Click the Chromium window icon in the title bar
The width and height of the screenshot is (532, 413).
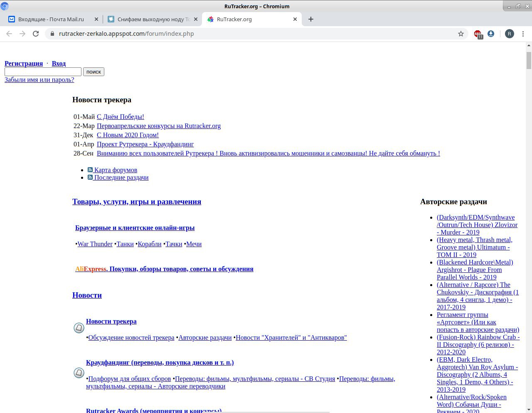5,6
